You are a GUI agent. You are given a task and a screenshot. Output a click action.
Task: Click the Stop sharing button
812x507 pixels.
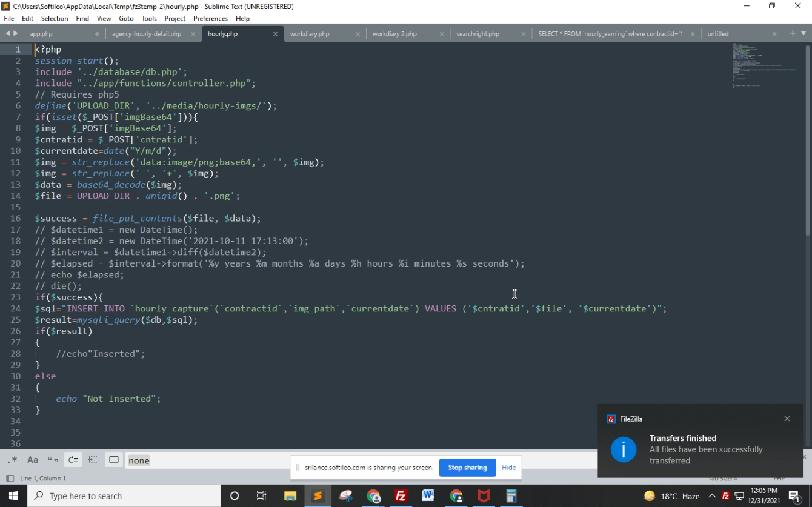coord(467,468)
